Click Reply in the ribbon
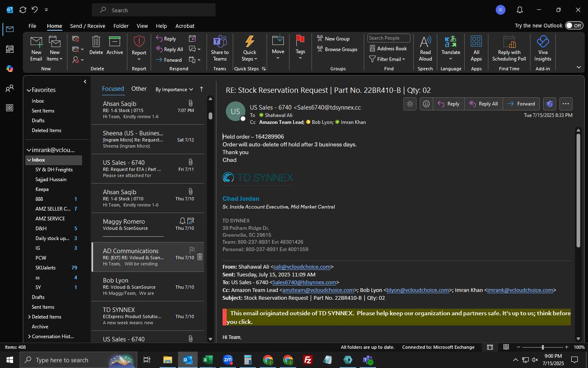Viewport: 588px width, 368px height. [x=166, y=39]
